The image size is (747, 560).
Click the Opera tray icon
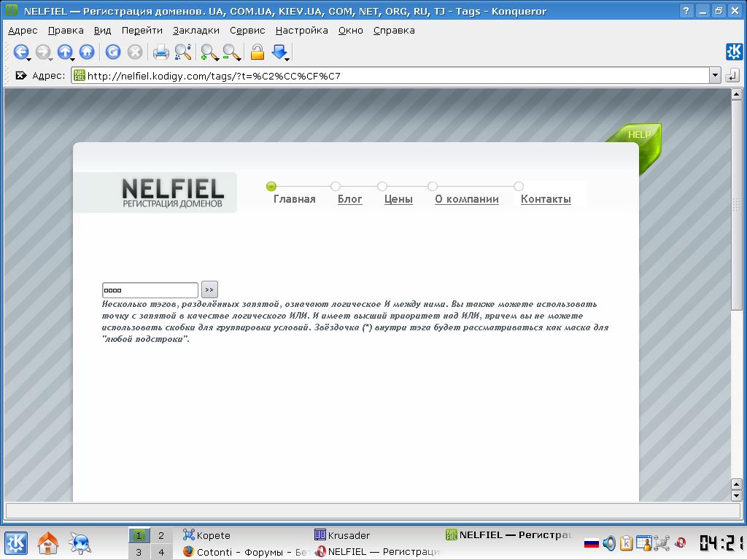[x=681, y=542]
